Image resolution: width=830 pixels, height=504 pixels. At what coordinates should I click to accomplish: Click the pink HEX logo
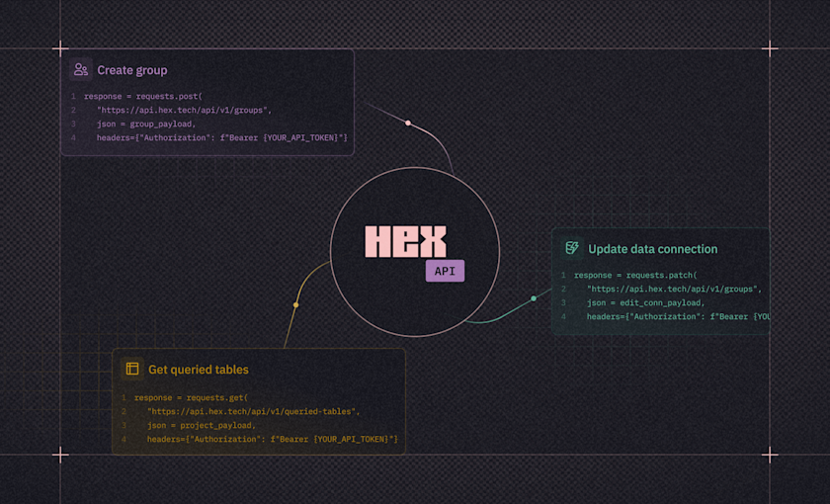[x=405, y=242]
